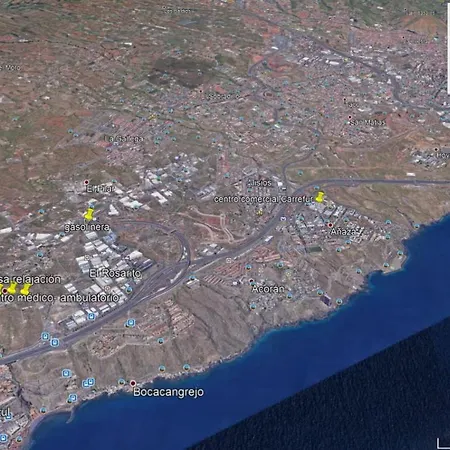Click the Añaza red place dot
450x450 pixels.
[330, 225]
